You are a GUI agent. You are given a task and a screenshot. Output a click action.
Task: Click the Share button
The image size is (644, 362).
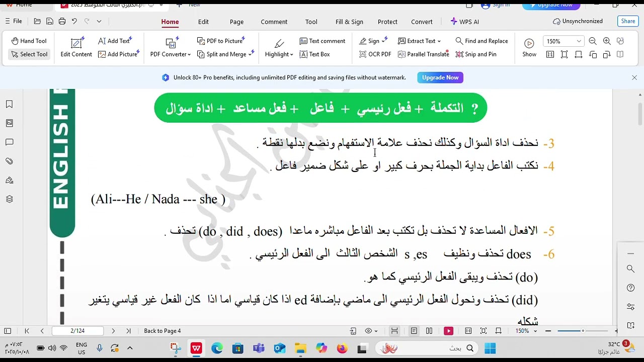(x=628, y=21)
